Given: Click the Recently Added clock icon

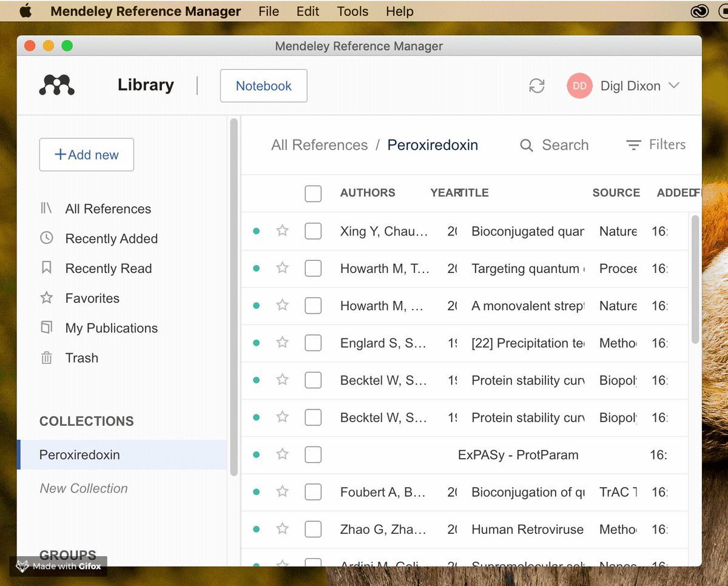Looking at the screenshot, I should pos(46,238).
